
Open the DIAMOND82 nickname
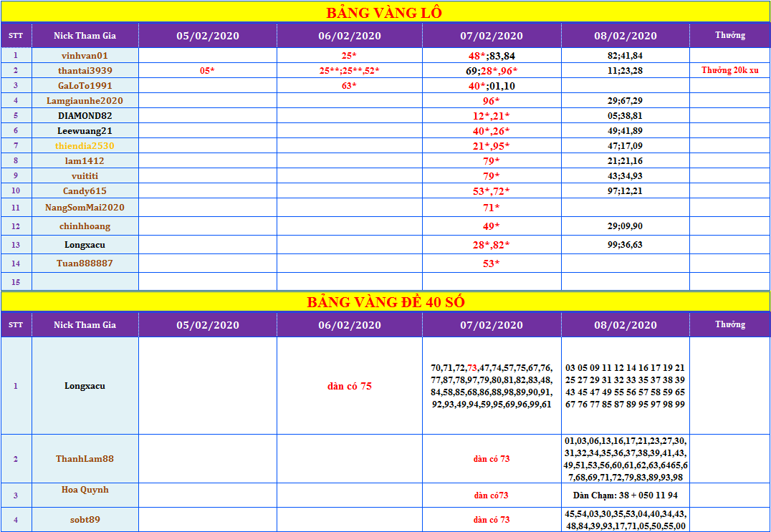(x=85, y=115)
